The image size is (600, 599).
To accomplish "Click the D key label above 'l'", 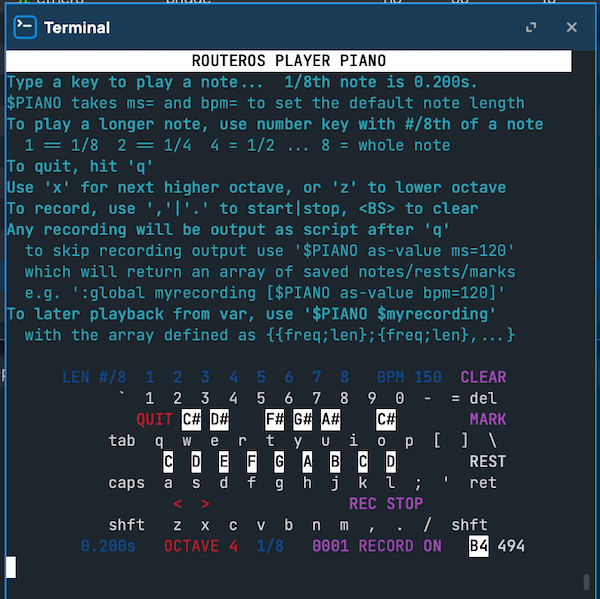I will click(391, 462).
